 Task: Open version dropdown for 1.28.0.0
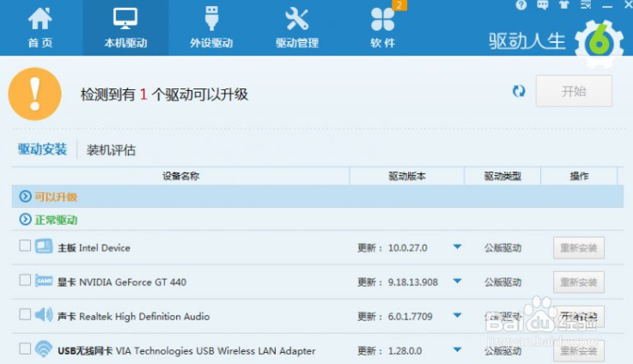pos(458,350)
